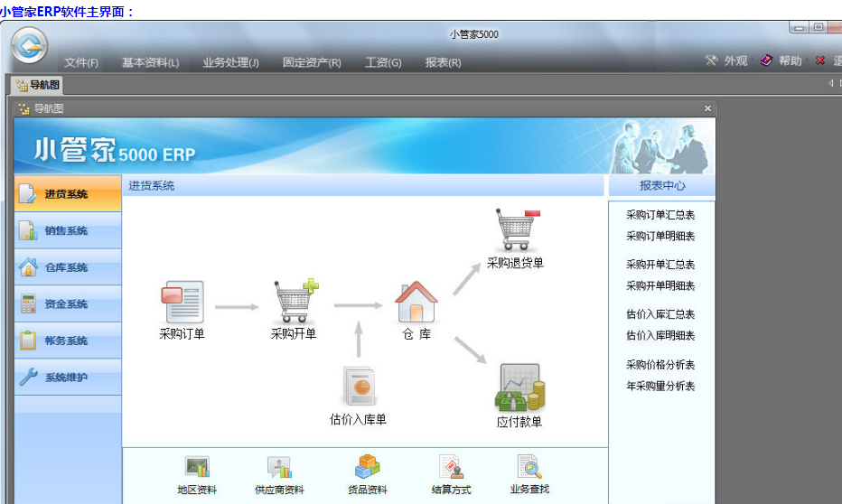Open the 业务处理(J) menu
Viewport: 842px width, 504px height.
(x=230, y=62)
